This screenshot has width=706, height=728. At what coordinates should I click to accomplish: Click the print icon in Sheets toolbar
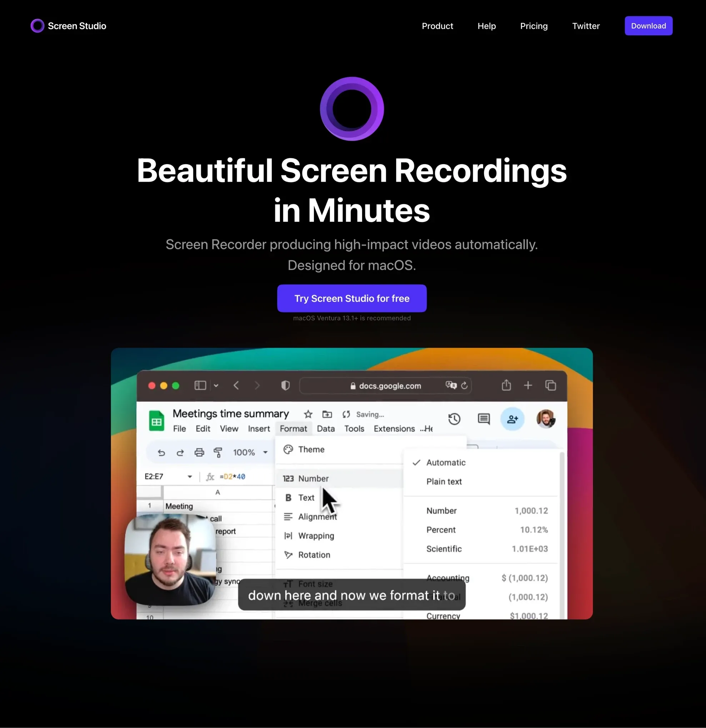pyautogui.click(x=199, y=452)
